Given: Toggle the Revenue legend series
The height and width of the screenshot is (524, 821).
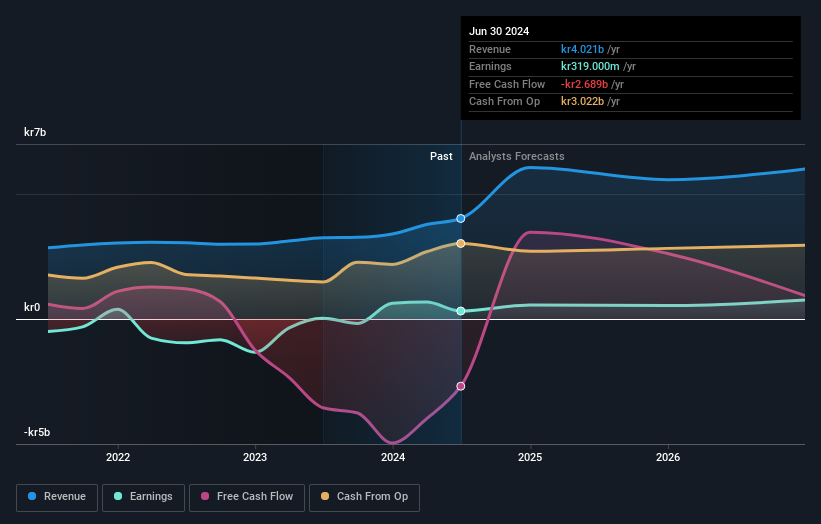Looking at the screenshot, I should pos(57,497).
